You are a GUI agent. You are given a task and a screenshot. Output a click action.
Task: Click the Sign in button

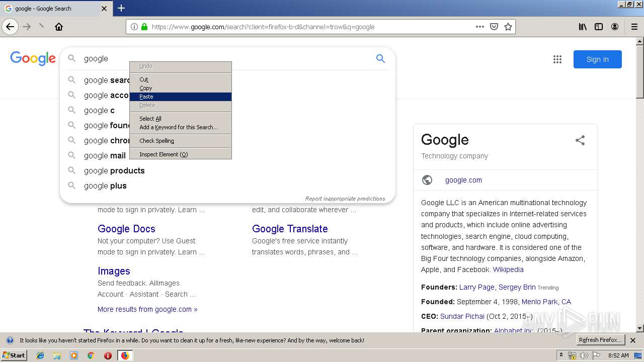(598, 59)
